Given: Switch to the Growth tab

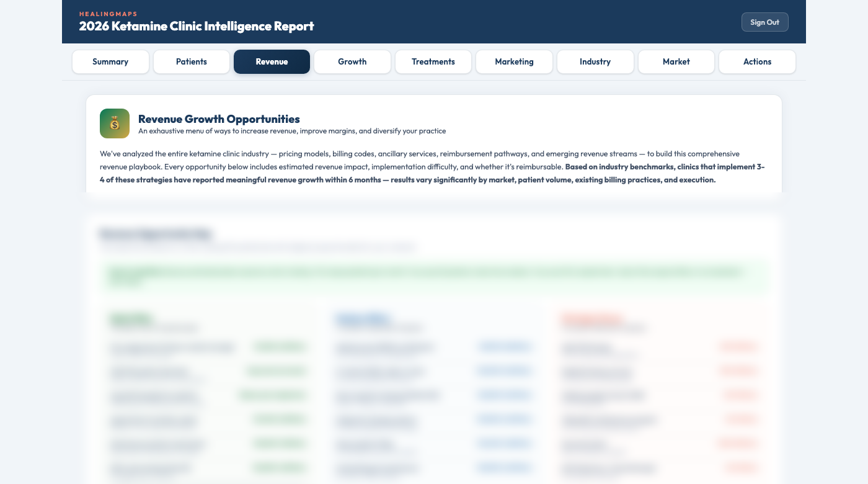Looking at the screenshot, I should [x=352, y=61].
